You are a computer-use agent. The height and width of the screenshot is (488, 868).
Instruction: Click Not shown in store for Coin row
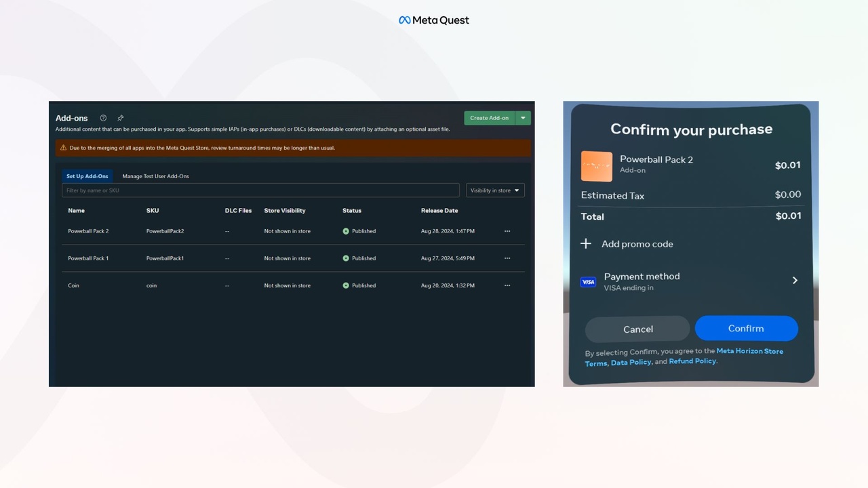coord(288,285)
